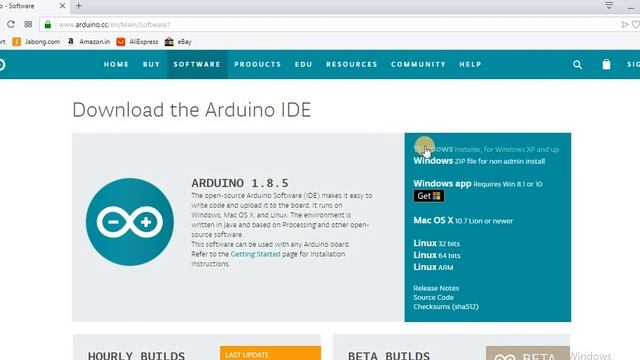Click the browser tab menu icon
Image resolution: width=640 pixels, height=360 pixels.
[x=609, y=5]
